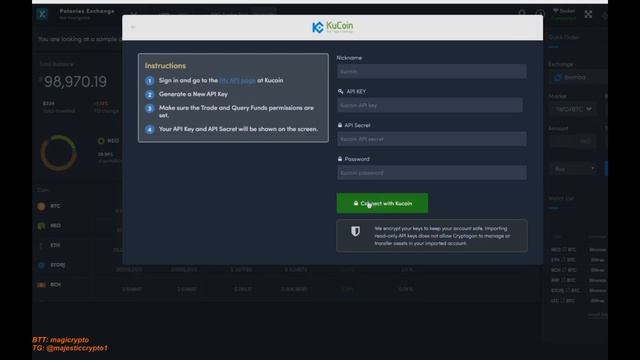Click the total balance 98,970.19 value

(75, 82)
